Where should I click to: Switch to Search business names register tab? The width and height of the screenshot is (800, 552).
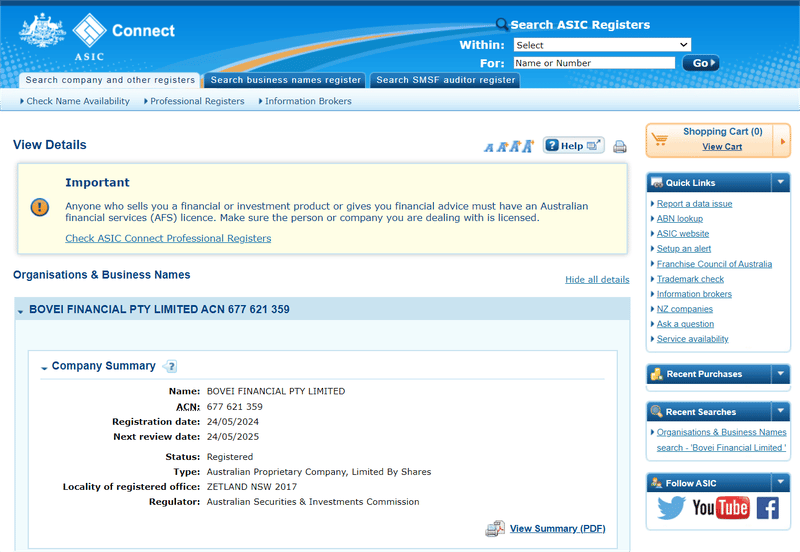(285, 80)
